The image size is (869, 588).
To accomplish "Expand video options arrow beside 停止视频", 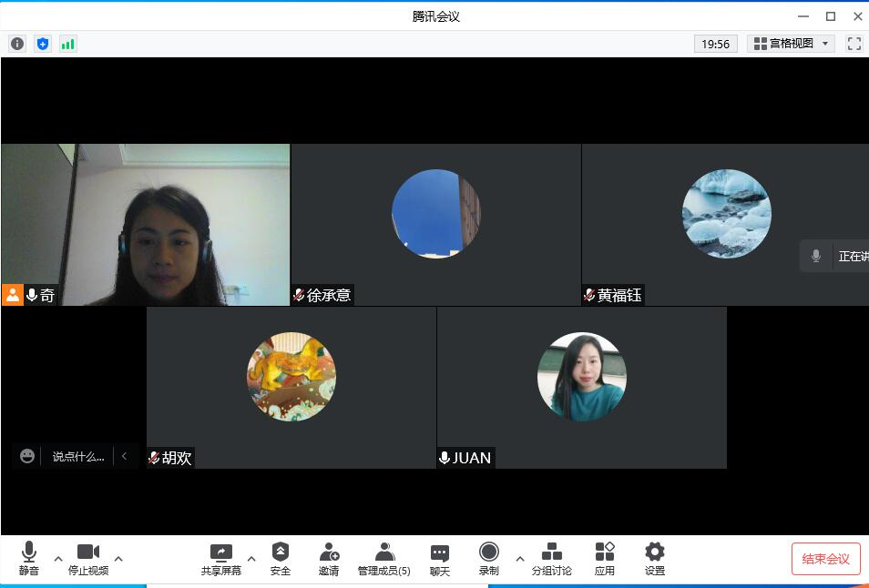I will click(118, 559).
